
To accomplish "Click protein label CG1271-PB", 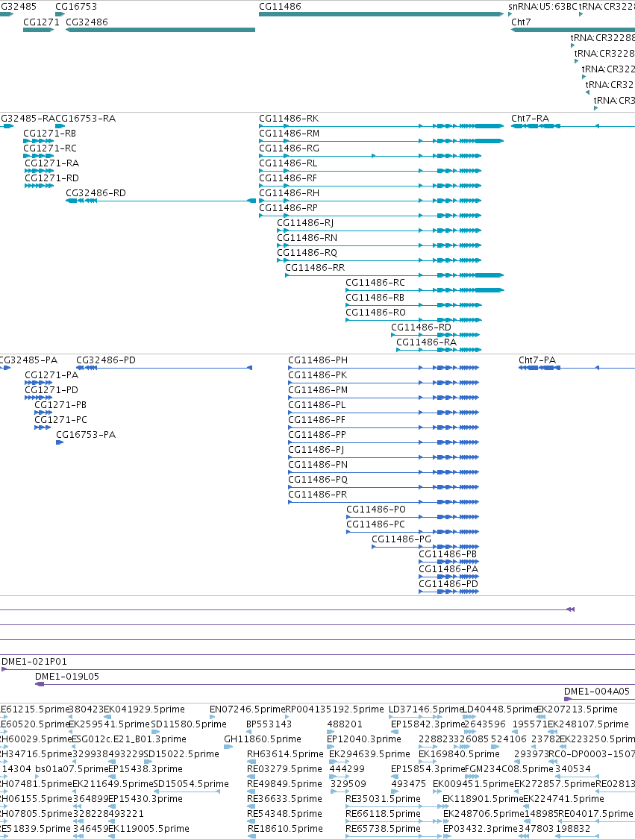I will (x=60, y=406).
